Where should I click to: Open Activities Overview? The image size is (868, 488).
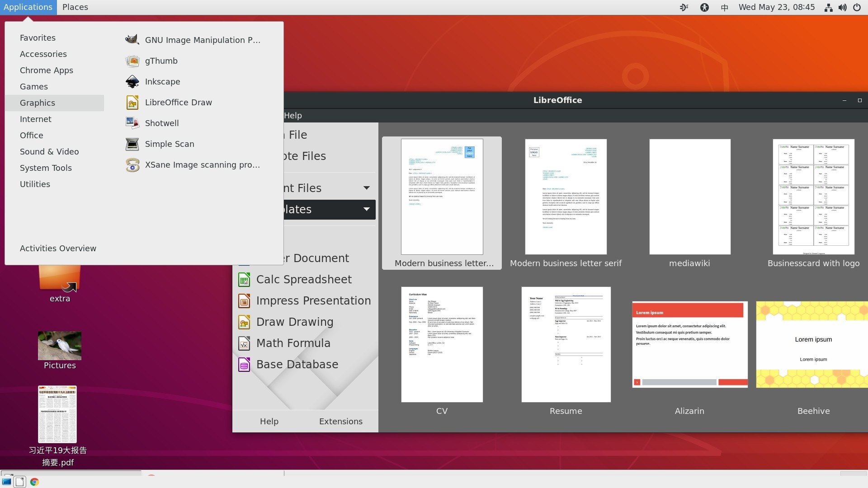coord(58,249)
